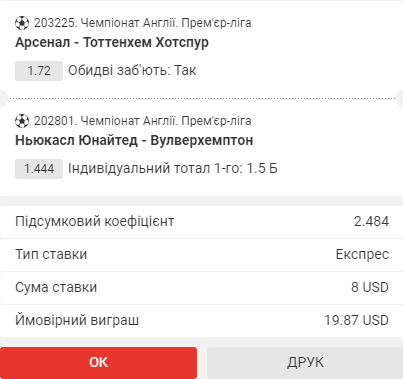Click the Ймовірний виграш row label

tap(77, 321)
